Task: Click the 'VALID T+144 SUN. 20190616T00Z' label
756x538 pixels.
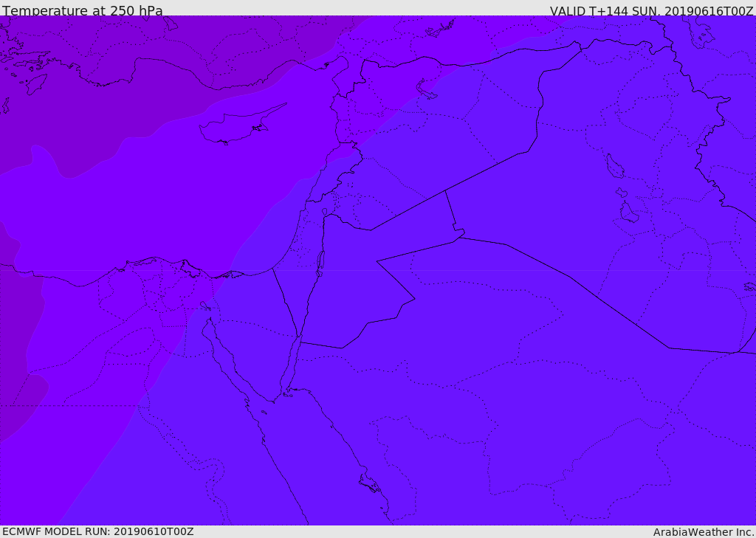Action: (651, 11)
